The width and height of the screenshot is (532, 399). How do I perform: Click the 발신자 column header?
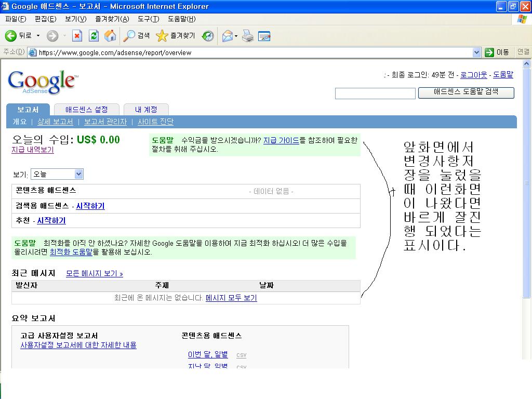click(x=26, y=285)
